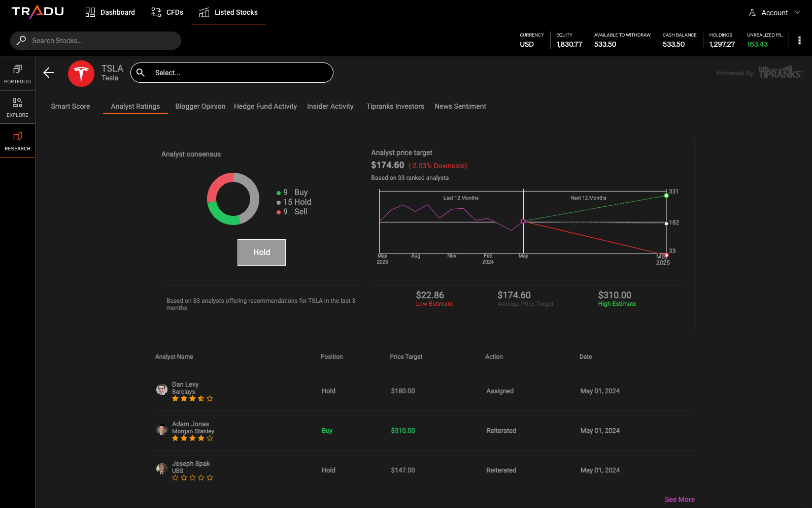Open the three-dot more options menu
Screen dimensions: 812x508
pyautogui.click(x=799, y=41)
